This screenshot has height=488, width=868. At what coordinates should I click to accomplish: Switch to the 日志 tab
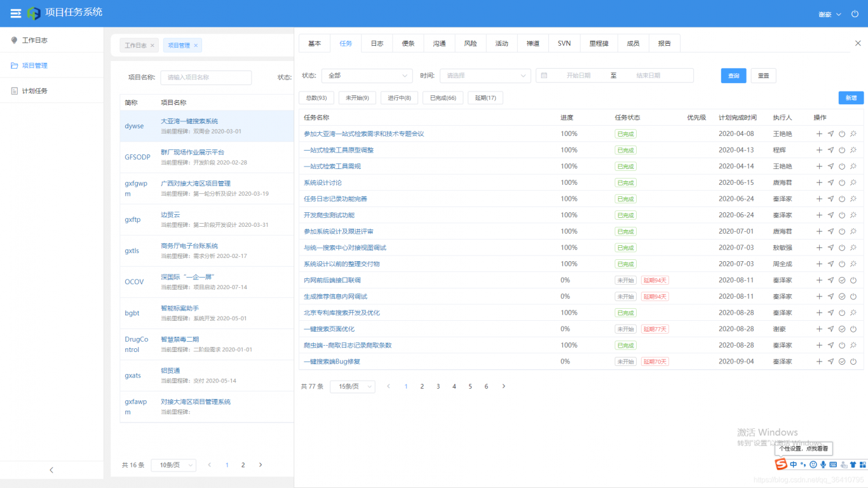point(377,44)
